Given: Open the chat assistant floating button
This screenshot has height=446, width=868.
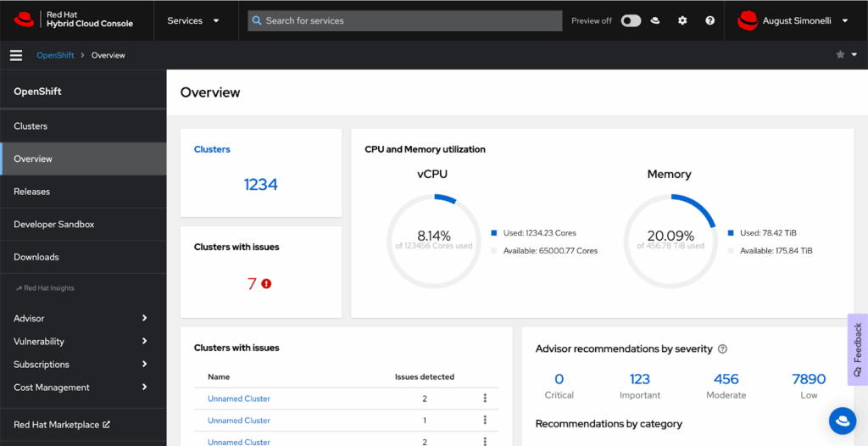Looking at the screenshot, I should (842, 420).
